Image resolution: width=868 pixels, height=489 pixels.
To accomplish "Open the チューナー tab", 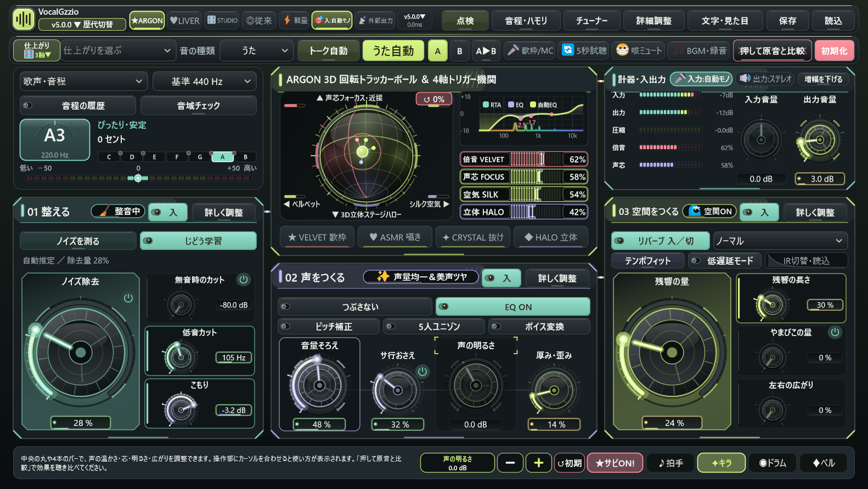I will [592, 20].
